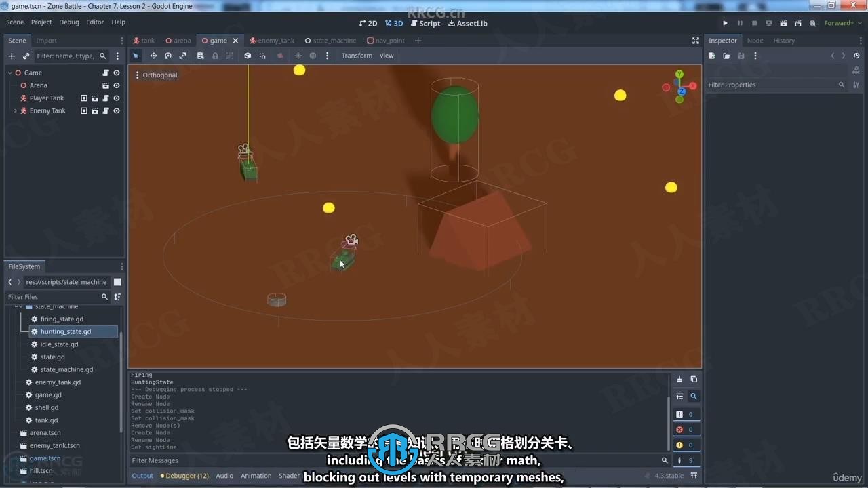Open the Script workspace
This screenshot has height=488, width=868.
click(x=425, y=23)
